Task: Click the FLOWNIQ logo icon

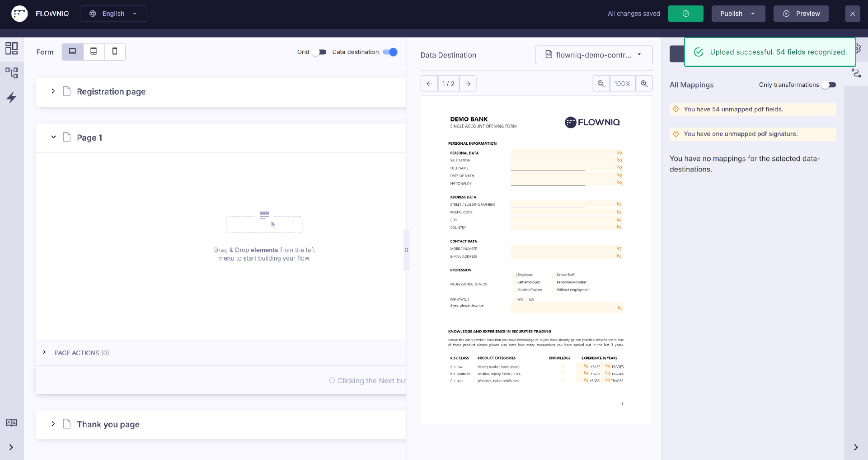Action: point(19,14)
